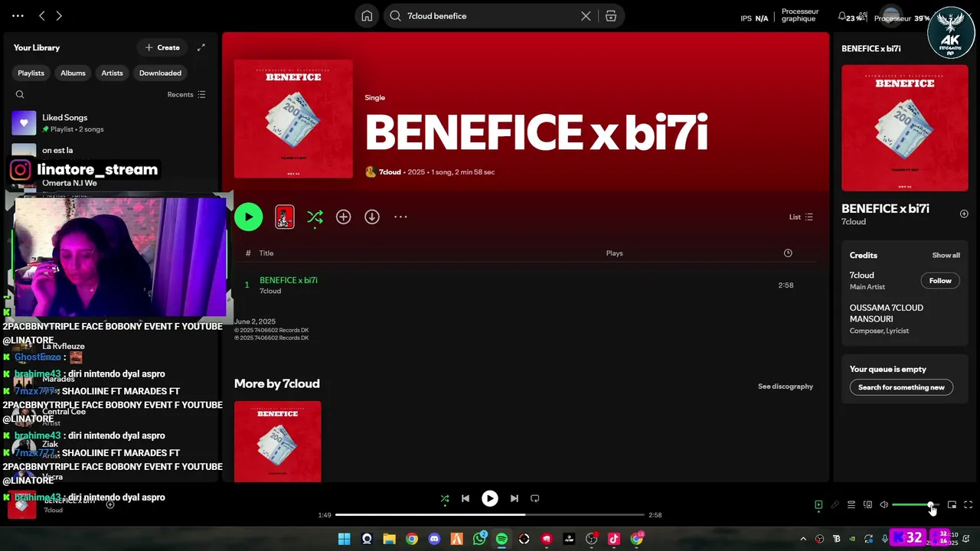Viewport: 980px width, 551px height.
Task: Click the large BENEFICE album cover
Action: [x=293, y=119]
